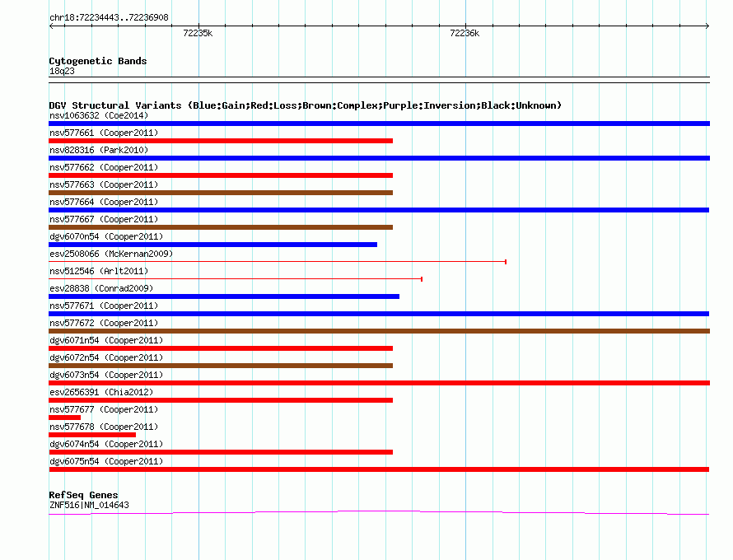This screenshot has width=733, height=560.
Task: Open the nsv577671 (Cooper2011) blue bar
Action: [379, 314]
